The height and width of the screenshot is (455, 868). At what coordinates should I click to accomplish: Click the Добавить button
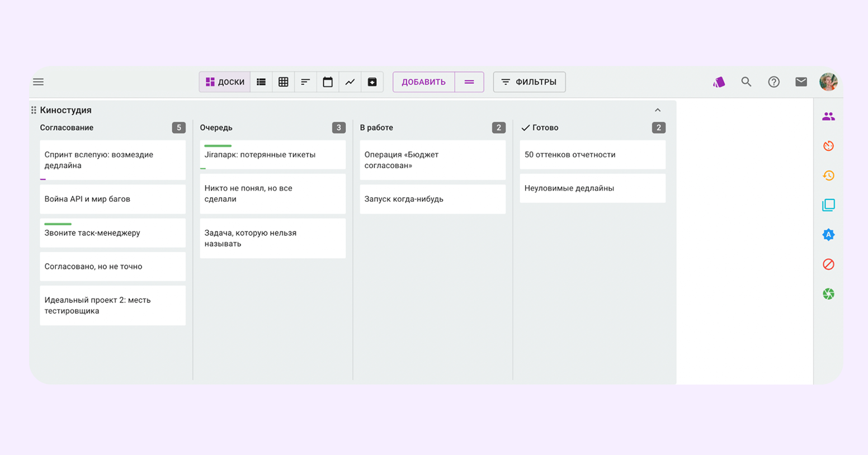pyautogui.click(x=424, y=82)
